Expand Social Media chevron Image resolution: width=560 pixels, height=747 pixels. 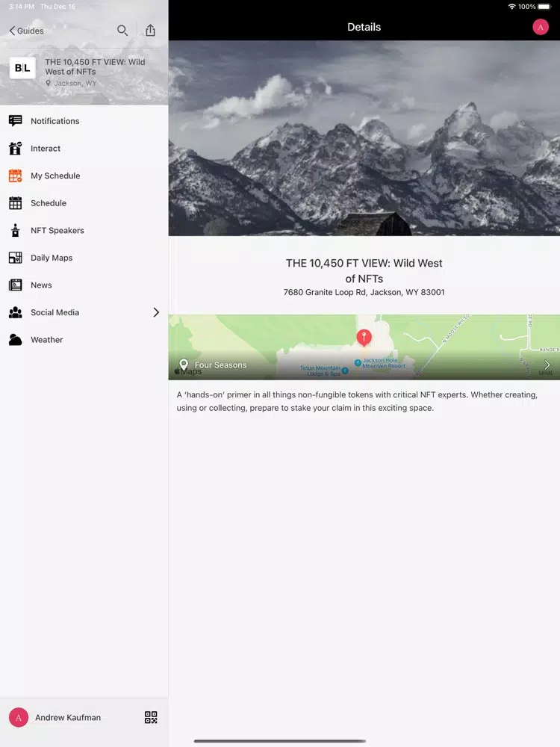[x=156, y=312]
